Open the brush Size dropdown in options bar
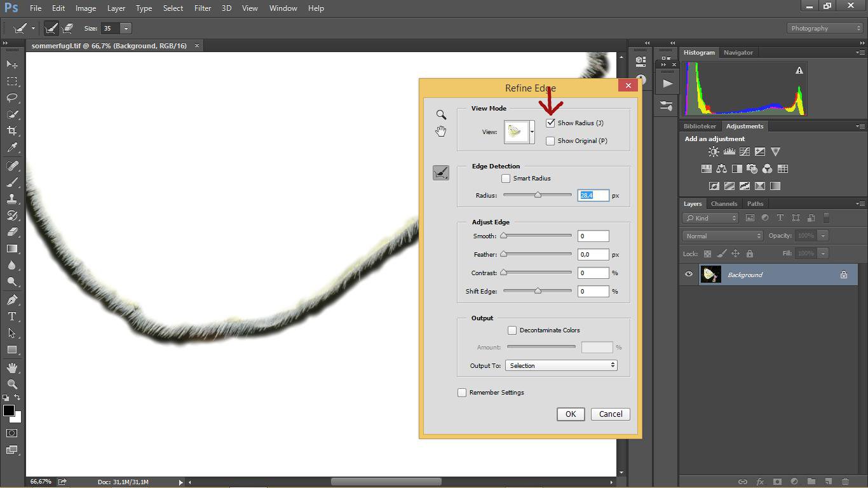 click(x=126, y=28)
